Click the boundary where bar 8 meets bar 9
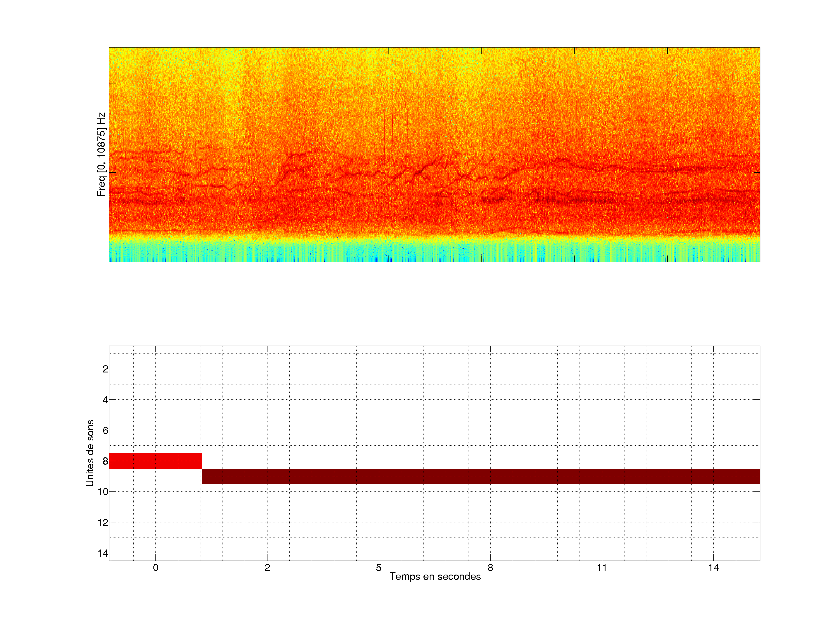The height and width of the screenshot is (630, 840). (x=202, y=469)
